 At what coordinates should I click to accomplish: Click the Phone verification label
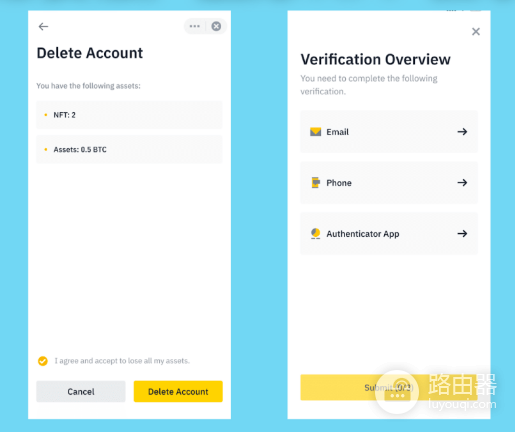339,183
